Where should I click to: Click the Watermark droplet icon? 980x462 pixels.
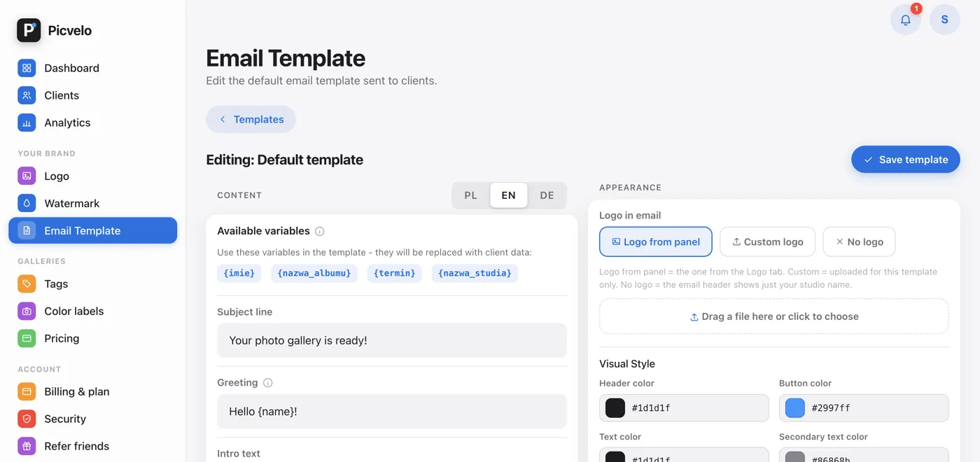pos(27,203)
